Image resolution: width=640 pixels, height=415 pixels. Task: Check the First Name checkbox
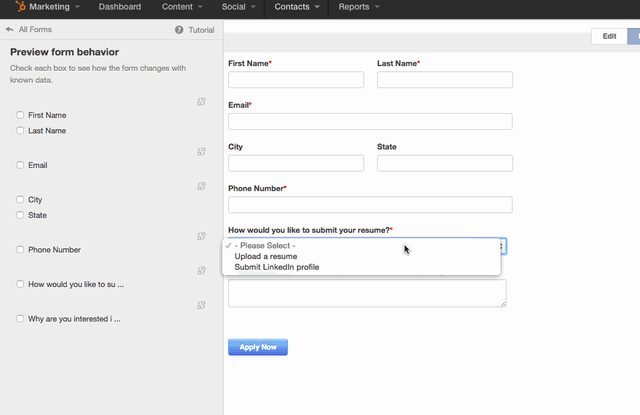click(20, 115)
